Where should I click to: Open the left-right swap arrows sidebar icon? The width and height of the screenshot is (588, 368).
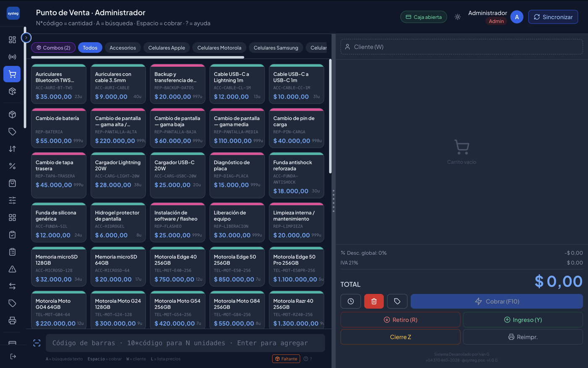(12, 286)
